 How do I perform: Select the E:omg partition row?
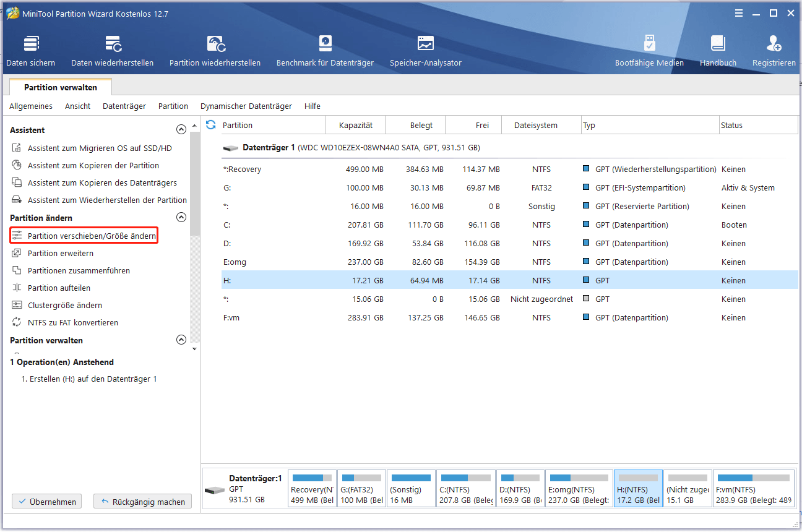[510, 262]
